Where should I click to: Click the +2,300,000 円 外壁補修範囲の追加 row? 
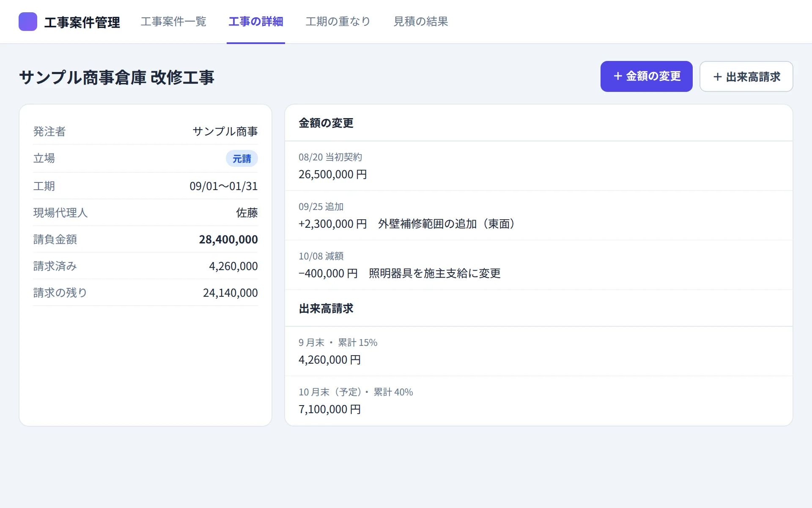(539, 215)
